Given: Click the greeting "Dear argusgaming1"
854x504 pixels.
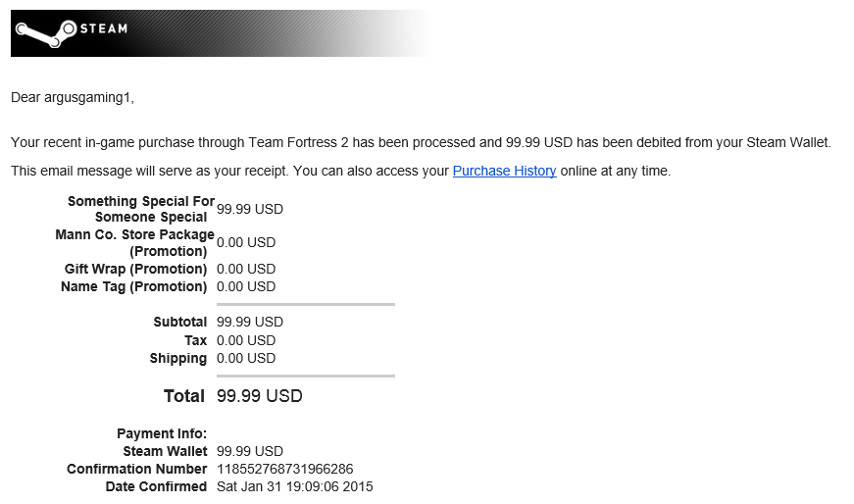Looking at the screenshot, I should 73,97.
